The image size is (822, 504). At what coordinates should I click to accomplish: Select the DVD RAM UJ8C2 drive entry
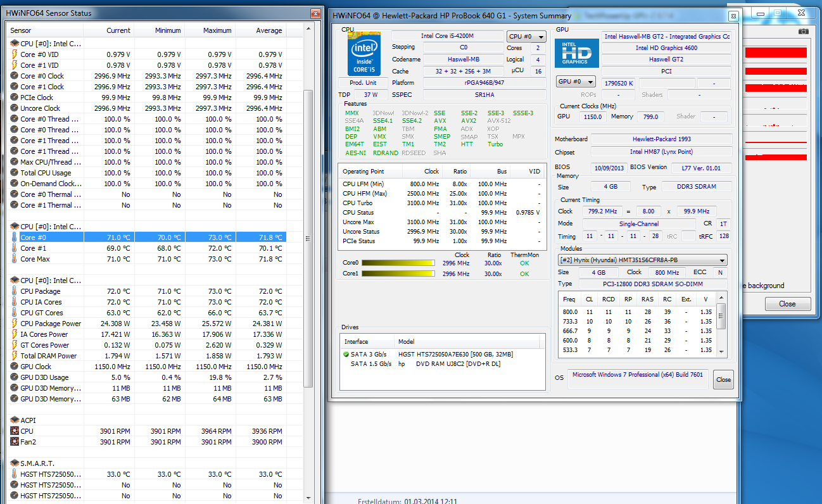[441, 363]
